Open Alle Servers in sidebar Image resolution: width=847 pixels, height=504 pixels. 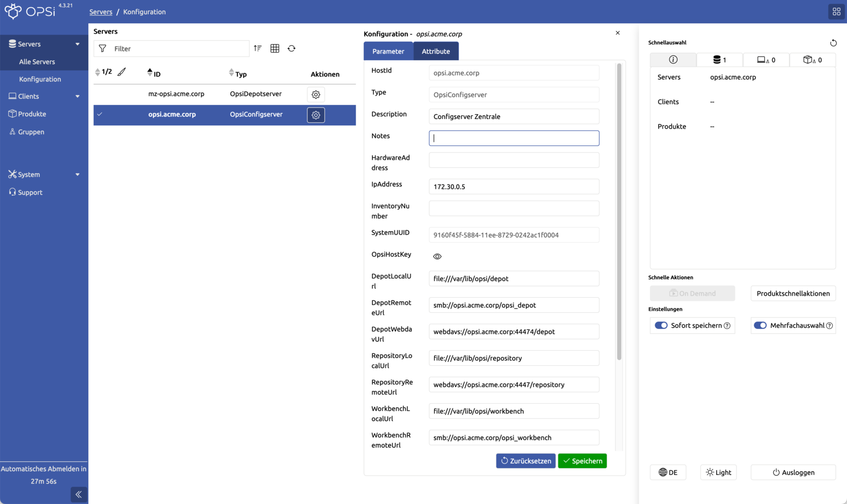(37, 62)
